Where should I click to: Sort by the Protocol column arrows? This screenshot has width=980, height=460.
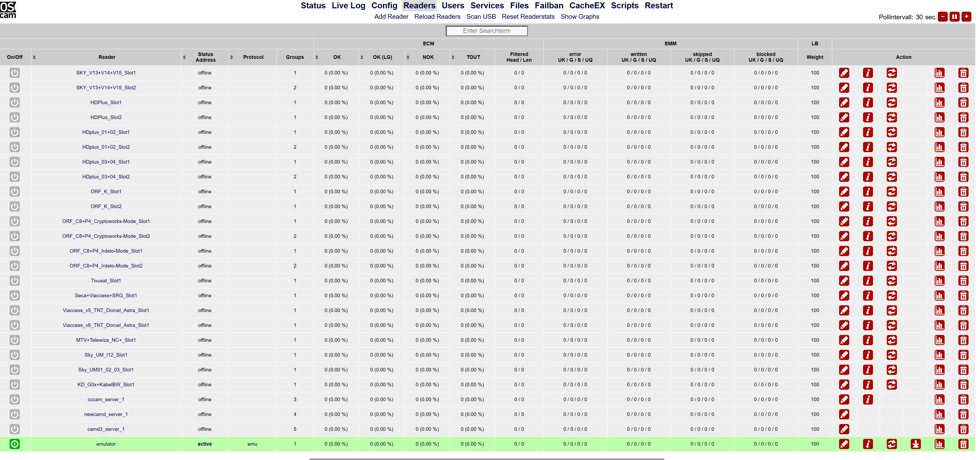pos(231,57)
